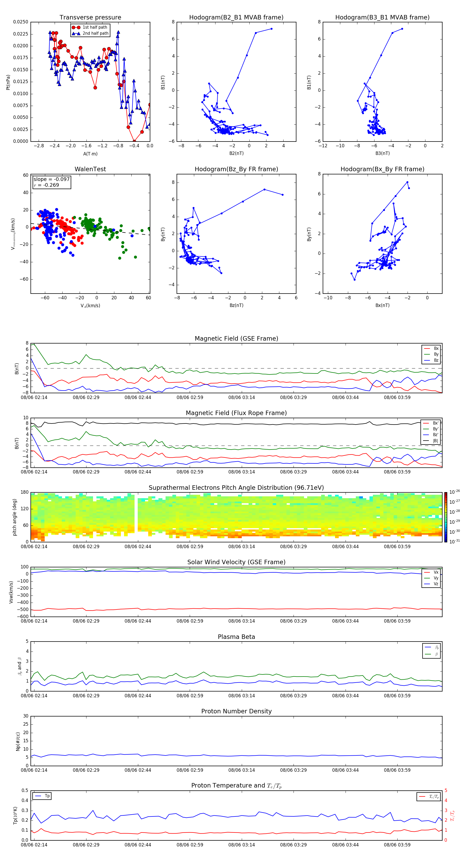
Task: Click Suprathermal Electrons Pitch Angle Distribution title
Action: 236,488
